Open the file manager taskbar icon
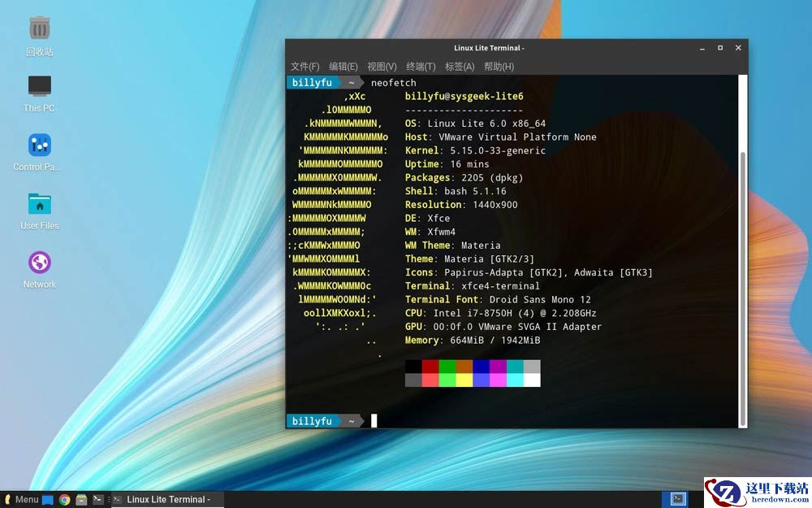 (81, 500)
